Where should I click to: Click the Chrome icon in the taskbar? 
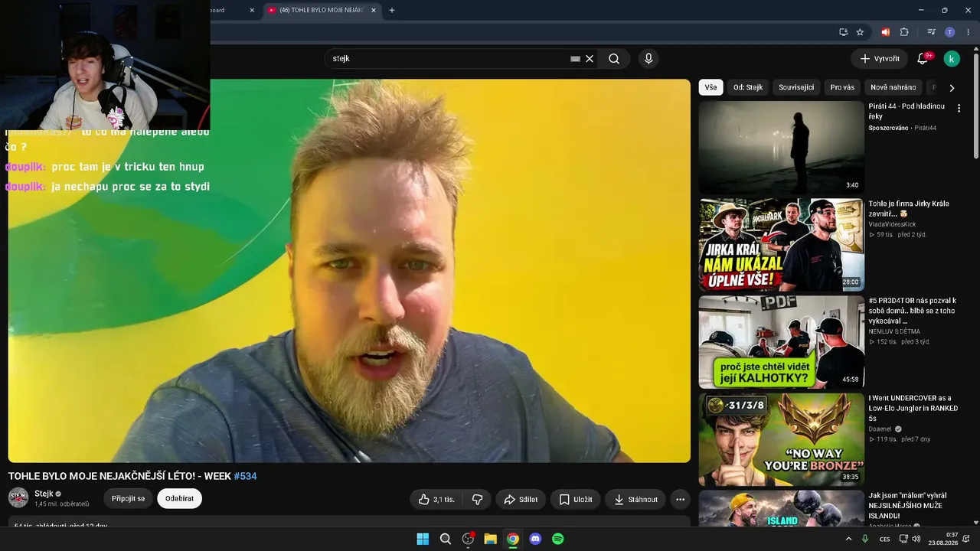[513, 539]
